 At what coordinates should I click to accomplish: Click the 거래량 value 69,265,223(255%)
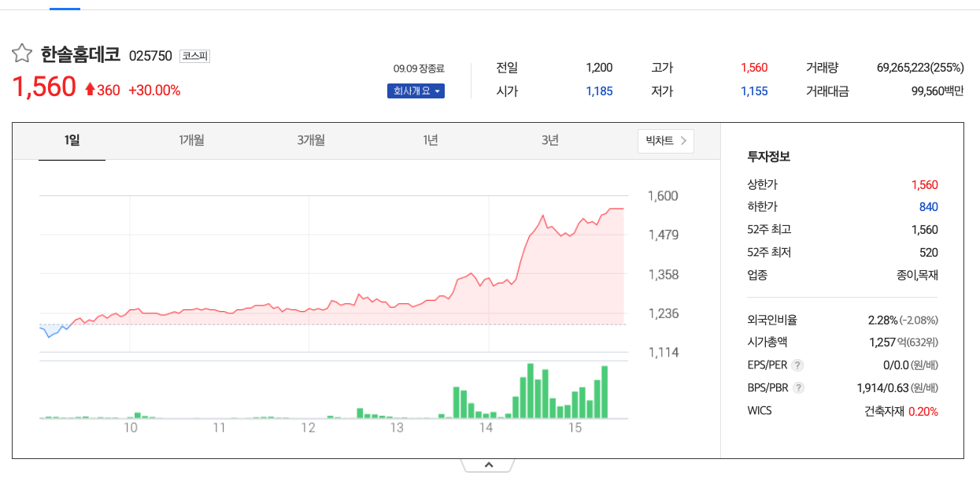(920, 68)
